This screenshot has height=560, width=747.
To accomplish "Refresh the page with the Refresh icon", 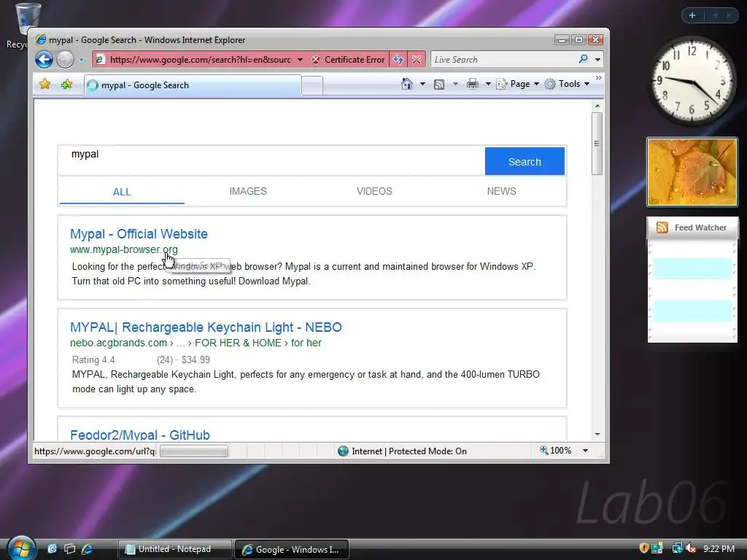I will pos(398,60).
